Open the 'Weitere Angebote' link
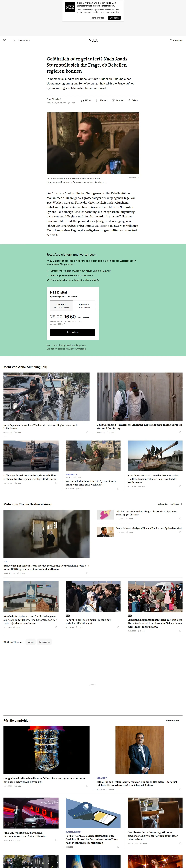 pyautogui.click(x=76, y=345)
